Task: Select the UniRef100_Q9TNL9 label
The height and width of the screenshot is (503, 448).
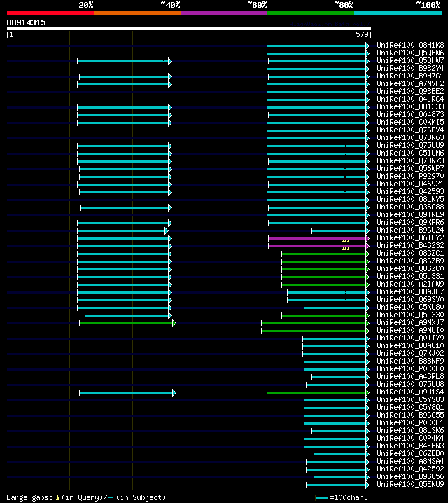Action: tap(410, 214)
